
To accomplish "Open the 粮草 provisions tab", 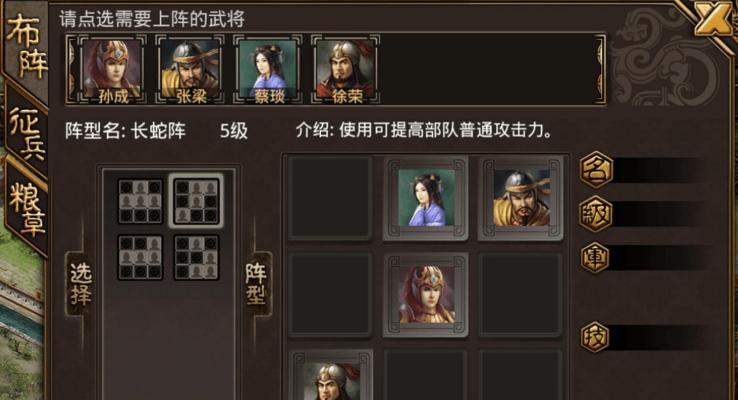I will point(27,209).
